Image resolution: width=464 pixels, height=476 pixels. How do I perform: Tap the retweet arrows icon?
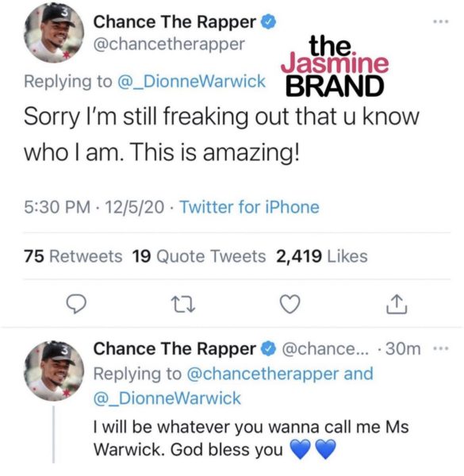[183, 305]
